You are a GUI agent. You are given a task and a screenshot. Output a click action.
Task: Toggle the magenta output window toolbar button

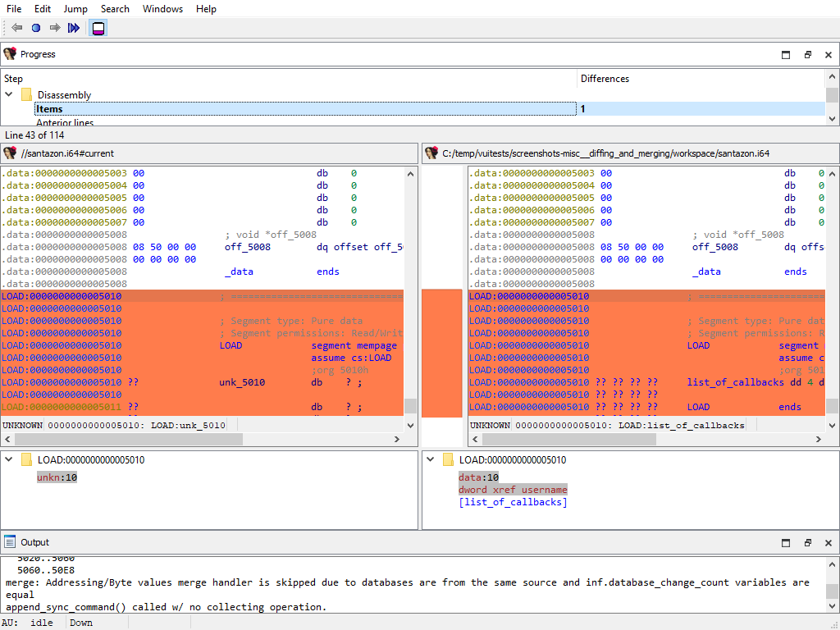click(x=98, y=28)
